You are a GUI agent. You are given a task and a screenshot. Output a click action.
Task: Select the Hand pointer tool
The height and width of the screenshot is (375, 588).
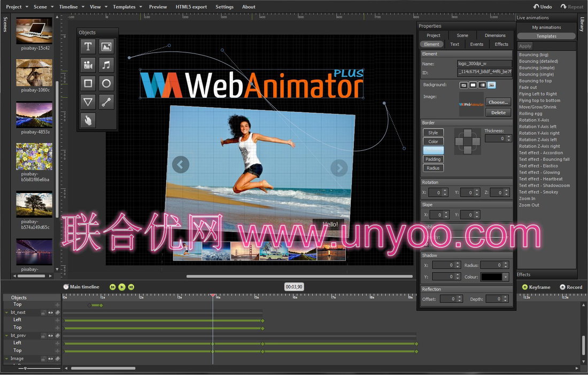click(x=88, y=120)
